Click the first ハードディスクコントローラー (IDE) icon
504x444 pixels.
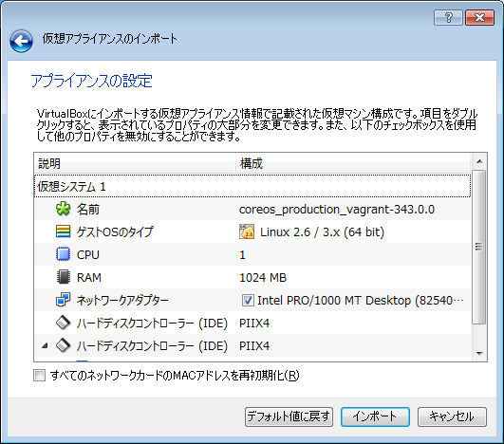tap(63, 323)
